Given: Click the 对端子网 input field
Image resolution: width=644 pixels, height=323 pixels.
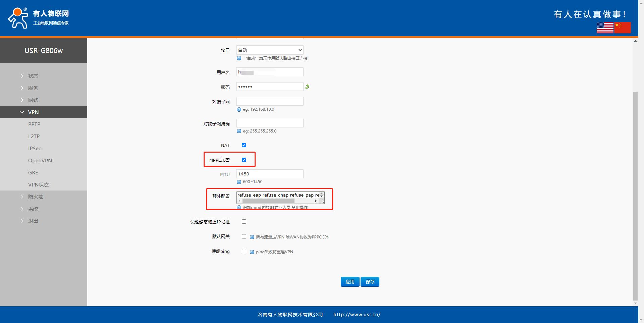Looking at the screenshot, I should (270, 101).
